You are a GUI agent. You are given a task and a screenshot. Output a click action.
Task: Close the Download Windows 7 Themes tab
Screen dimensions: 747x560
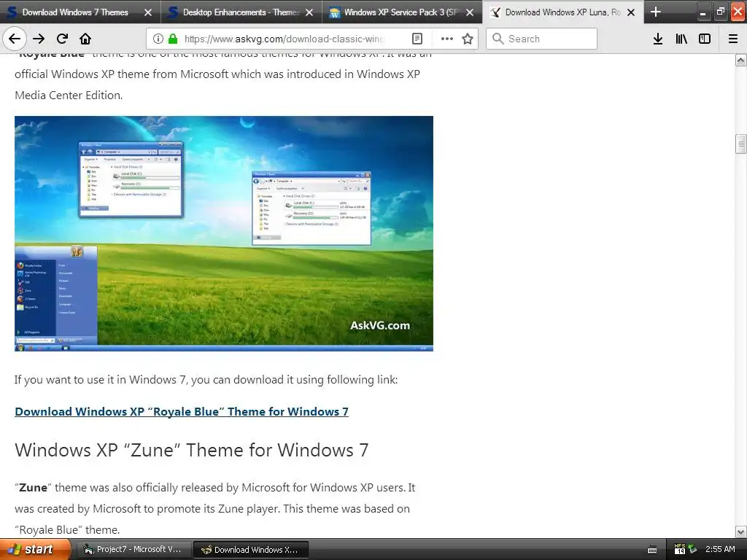pos(148,12)
